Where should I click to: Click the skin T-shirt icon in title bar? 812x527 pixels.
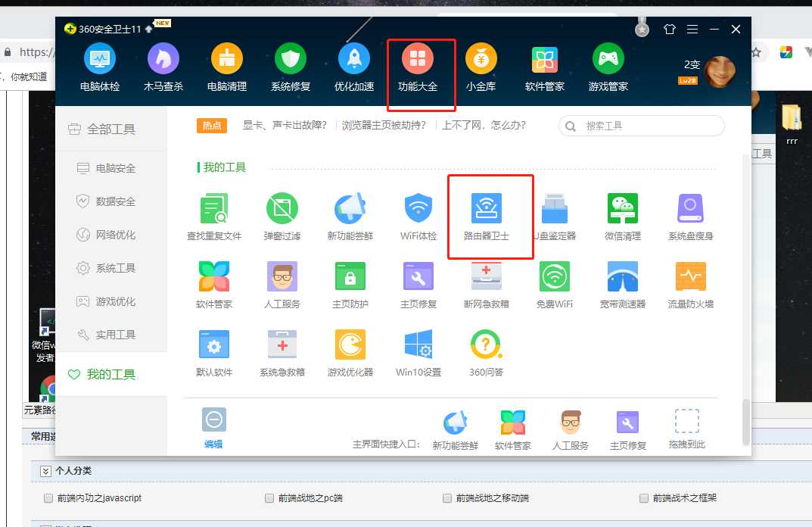[x=670, y=30]
